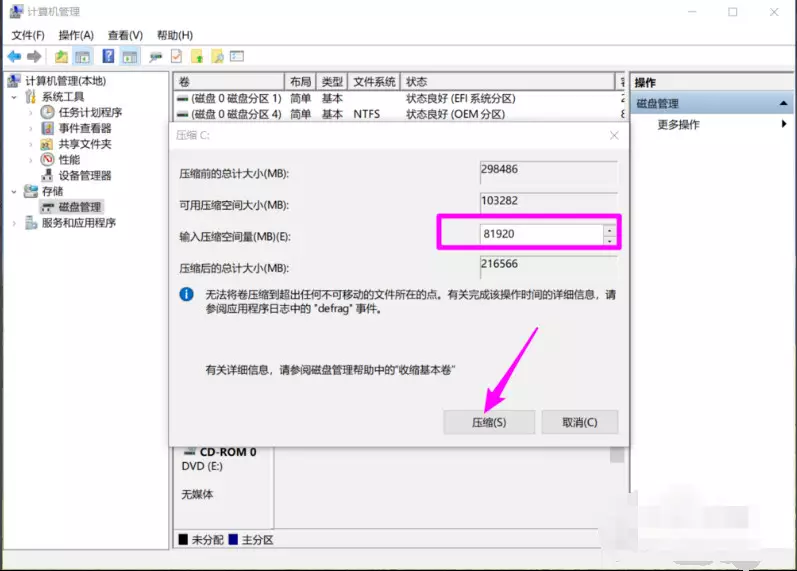Click available shrink space field showing 103282
Image resolution: width=797 pixels, height=571 pixels.
(548, 203)
